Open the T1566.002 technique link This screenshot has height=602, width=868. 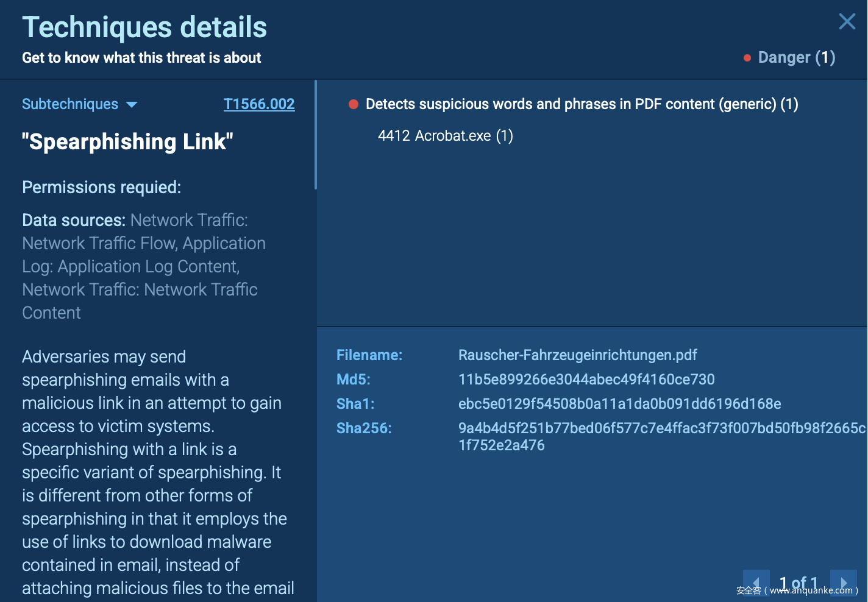(259, 104)
